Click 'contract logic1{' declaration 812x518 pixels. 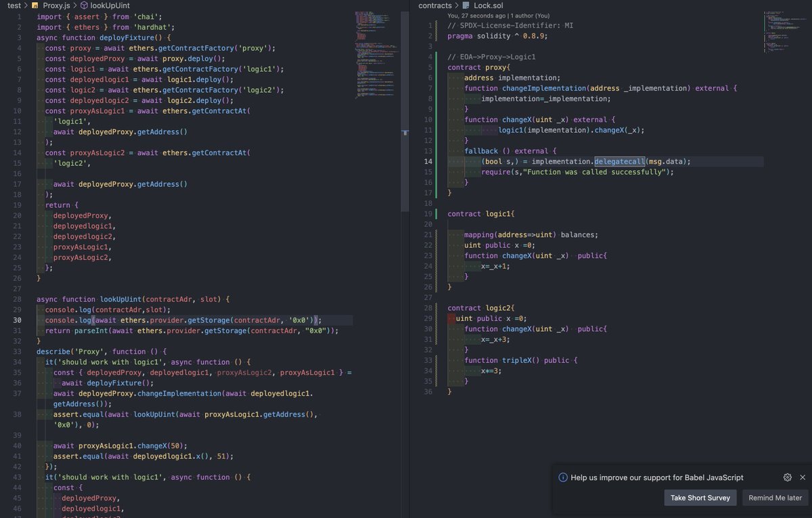(x=481, y=214)
